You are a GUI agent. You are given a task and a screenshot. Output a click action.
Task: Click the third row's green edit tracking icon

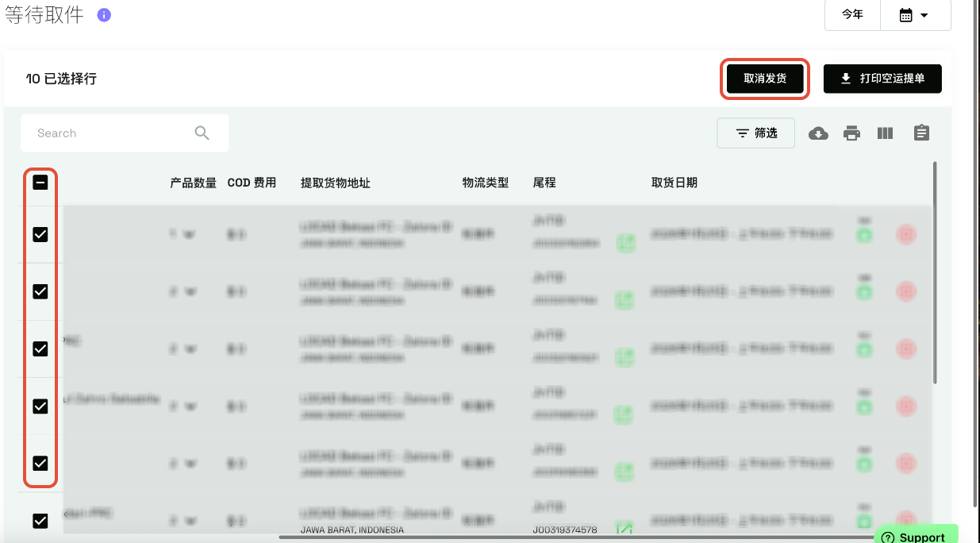tap(625, 357)
